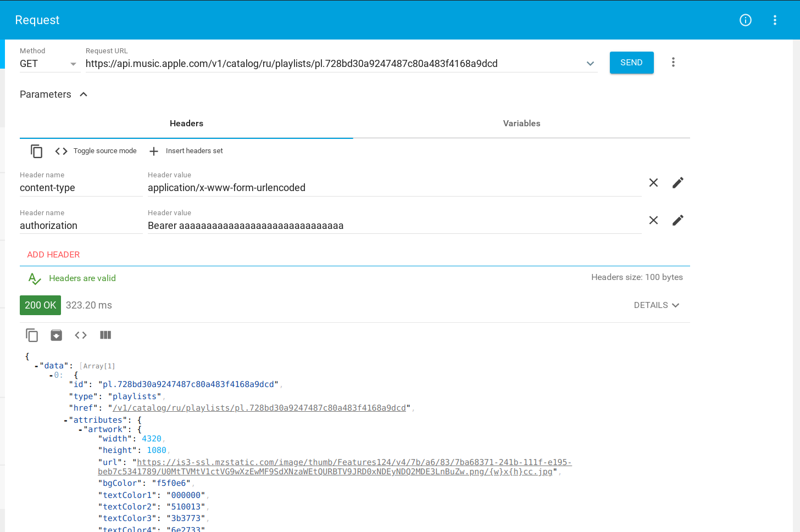This screenshot has width=800, height=532.
Task: Toggle raw response source view
Action: click(x=81, y=335)
